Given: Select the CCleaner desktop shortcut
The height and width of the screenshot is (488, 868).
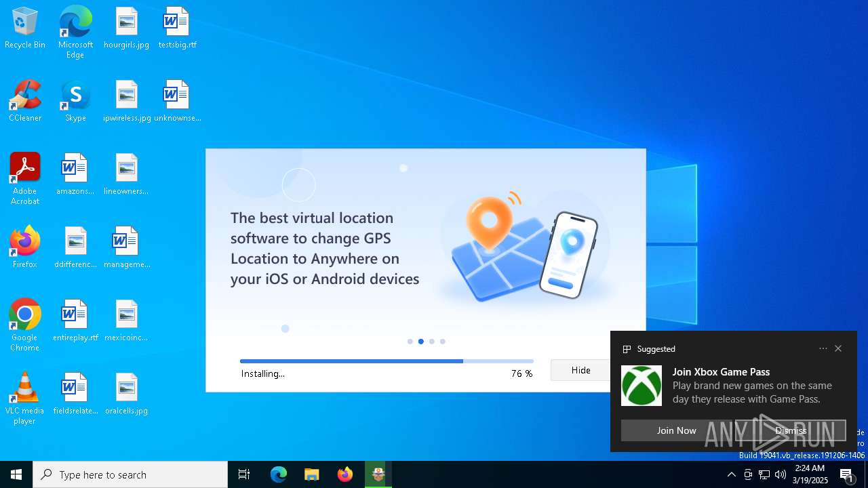Looking at the screenshot, I should click(x=25, y=101).
